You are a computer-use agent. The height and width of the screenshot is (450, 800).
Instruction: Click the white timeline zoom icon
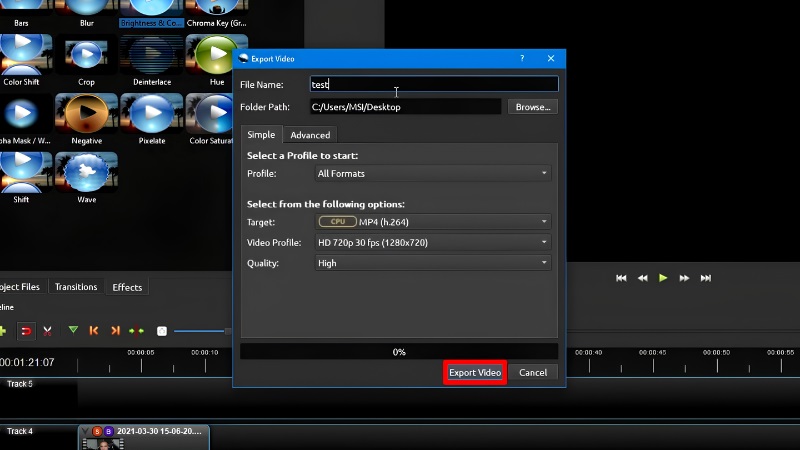162,331
